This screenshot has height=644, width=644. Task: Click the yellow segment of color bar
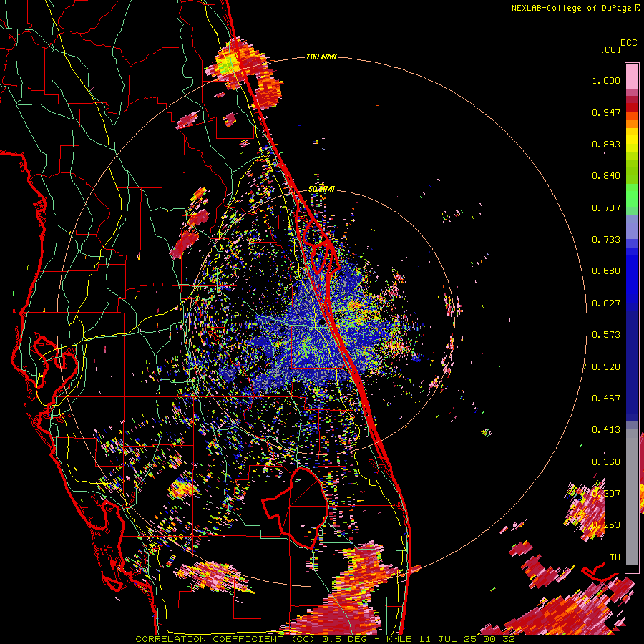[x=632, y=140]
